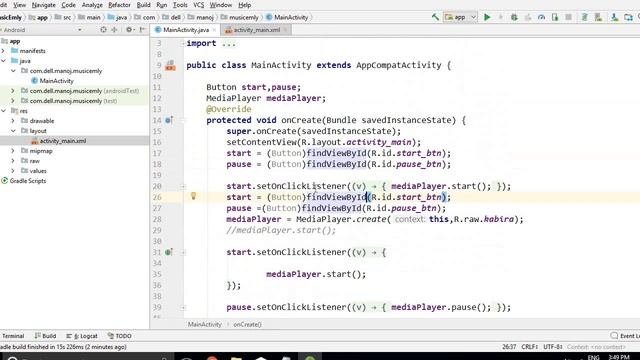This screenshot has width=640, height=360.
Task: Run the app with green play button
Action: click(487, 17)
